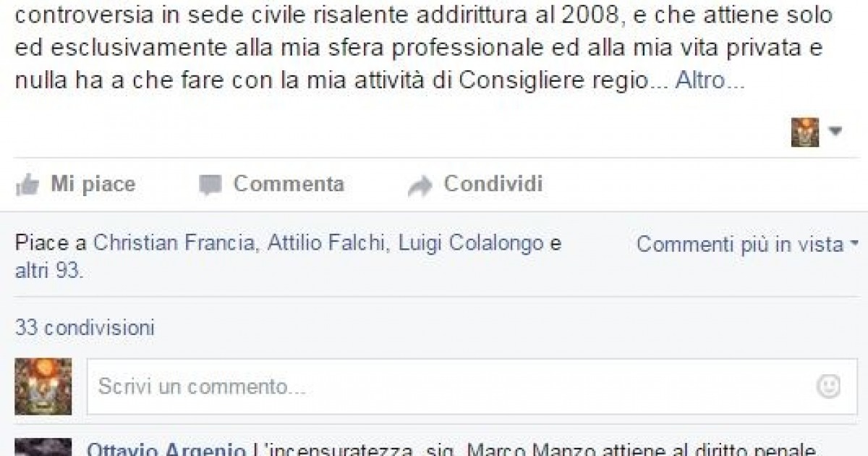Open the audience selector dropdown arrow beside avatar

tap(835, 132)
